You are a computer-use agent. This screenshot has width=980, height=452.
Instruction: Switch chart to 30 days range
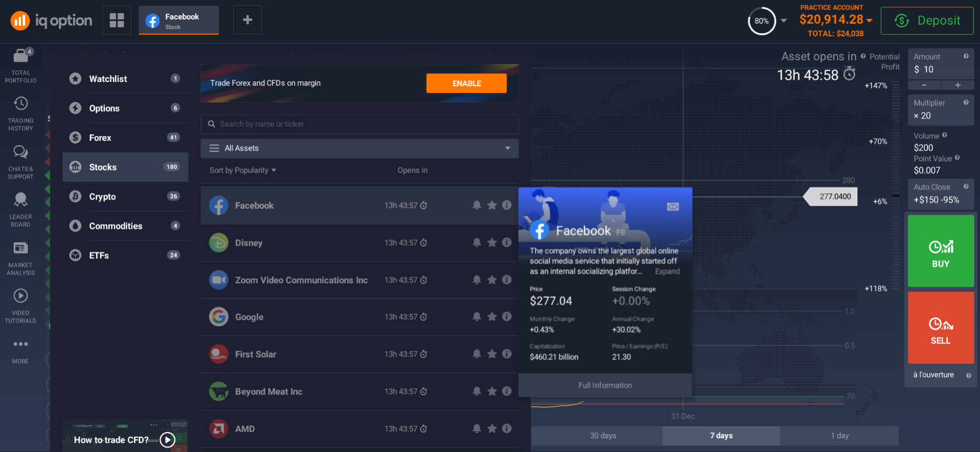pos(603,436)
